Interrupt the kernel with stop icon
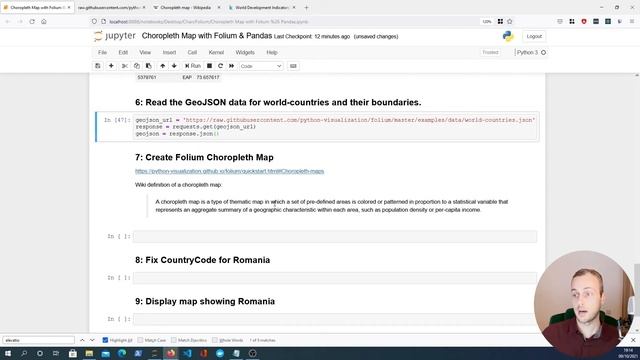 [x=209, y=66]
